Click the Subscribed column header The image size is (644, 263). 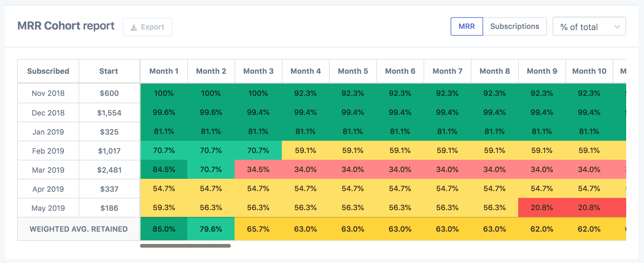48,71
